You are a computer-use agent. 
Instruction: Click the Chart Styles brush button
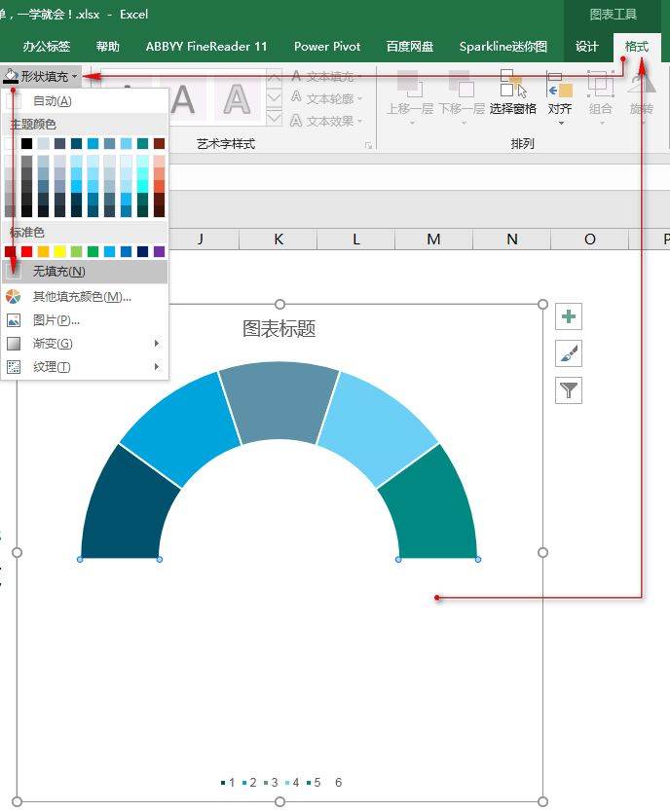pos(569,353)
